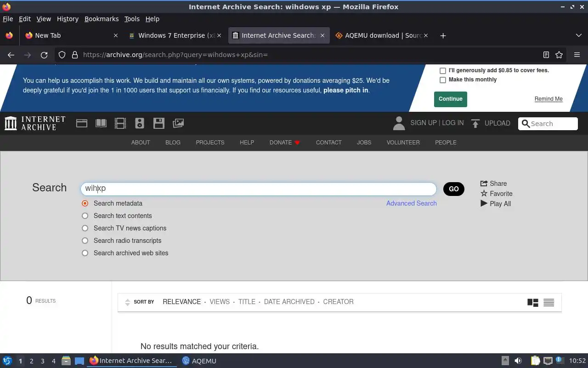Open the Video film-strip icon
The width and height of the screenshot is (588, 368).
click(x=120, y=123)
